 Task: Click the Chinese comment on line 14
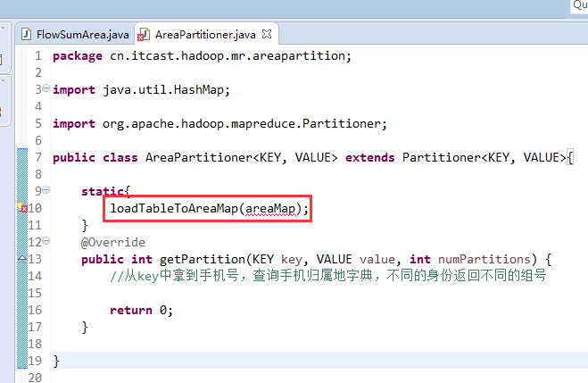click(x=328, y=276)
